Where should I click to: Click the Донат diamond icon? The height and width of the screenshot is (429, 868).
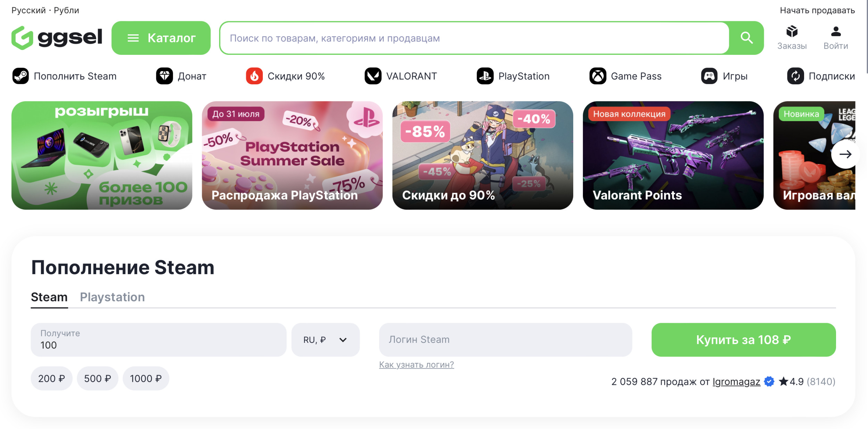pyautogui.click(x=164, y=76)
